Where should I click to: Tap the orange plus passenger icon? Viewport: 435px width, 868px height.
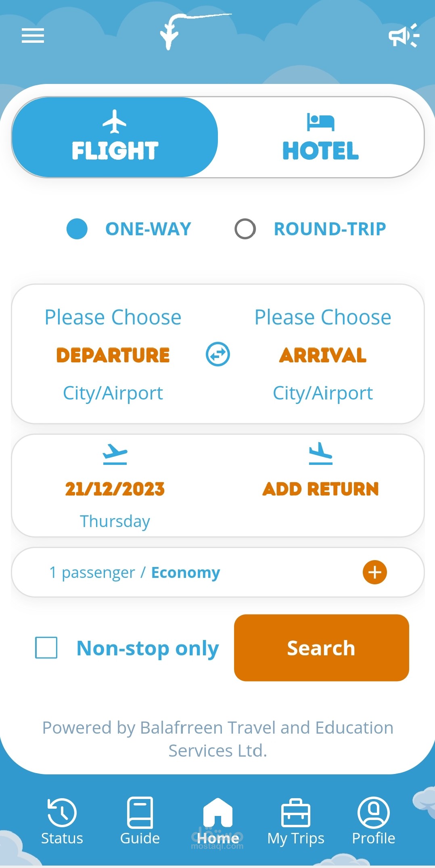tap(374, 572)
